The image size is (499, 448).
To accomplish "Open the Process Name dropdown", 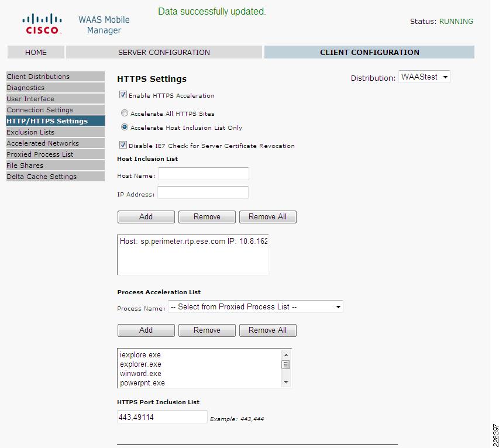I will tap(256, 306).
